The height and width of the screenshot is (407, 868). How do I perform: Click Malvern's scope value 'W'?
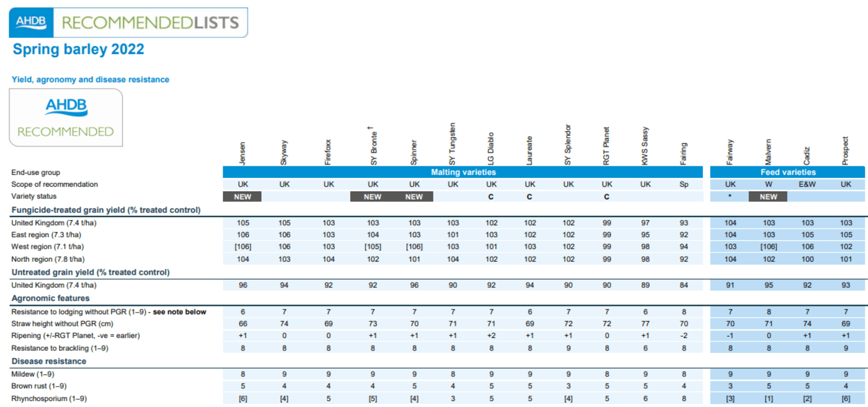(x=768, y=184)
